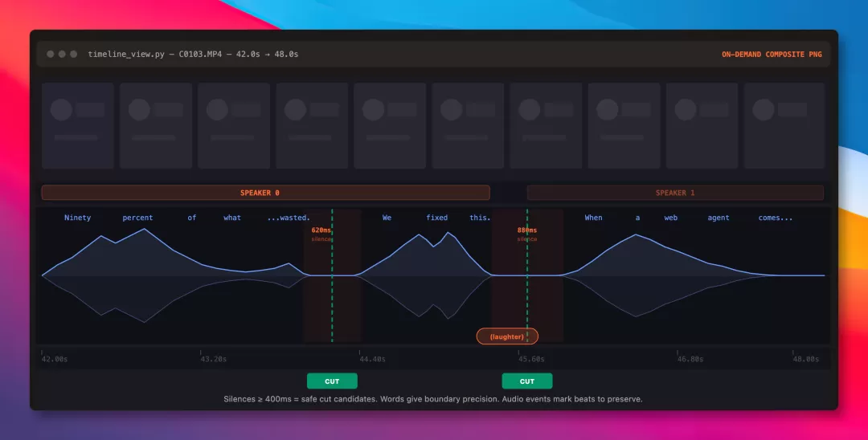Select the word "fixed" in transcript
The height and width of the screenshot is (440, 868).
pos(436,218)
